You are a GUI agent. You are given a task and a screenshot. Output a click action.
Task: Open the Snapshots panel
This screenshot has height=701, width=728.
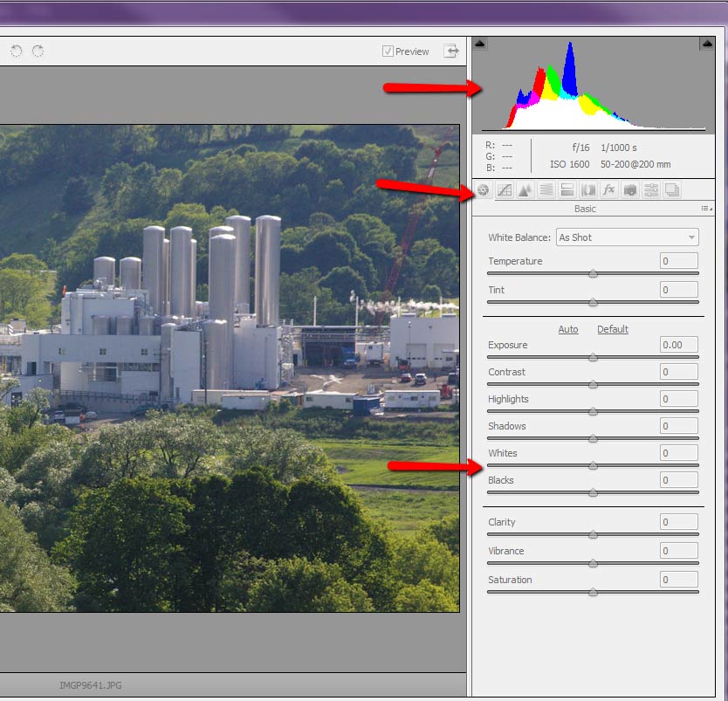(x=671, y=189)
